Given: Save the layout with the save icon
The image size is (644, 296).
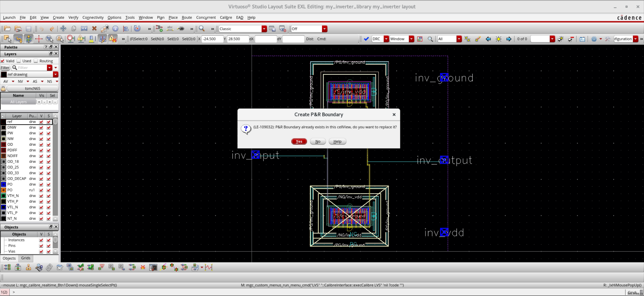Looking at the screenshot, I should click(28, 28).
